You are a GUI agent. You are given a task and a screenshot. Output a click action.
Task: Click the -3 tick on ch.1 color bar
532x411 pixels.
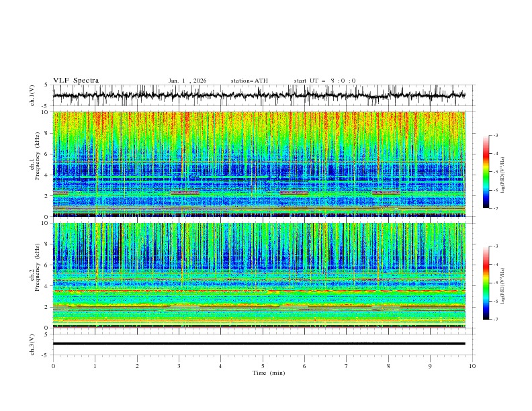496,135
